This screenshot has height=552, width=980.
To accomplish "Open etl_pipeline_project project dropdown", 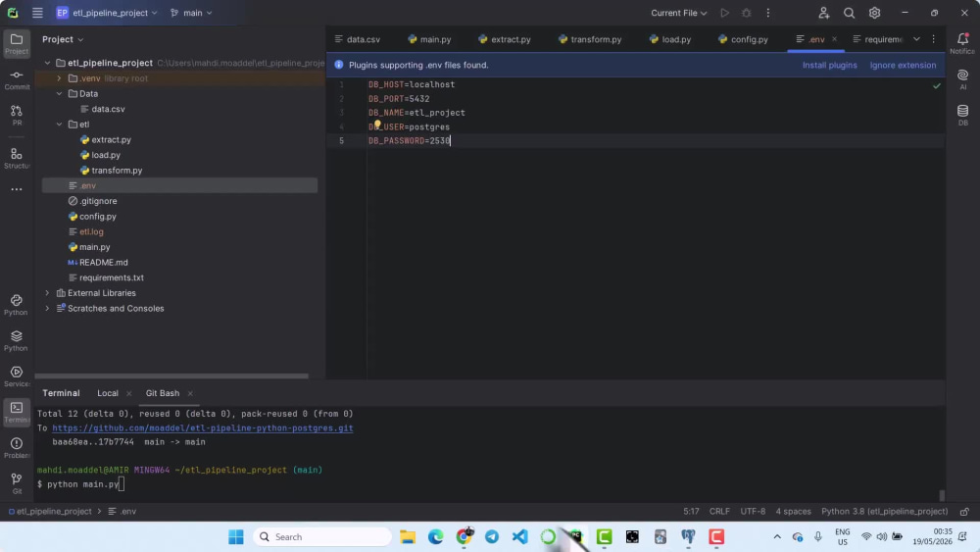I will click(106, 13).
